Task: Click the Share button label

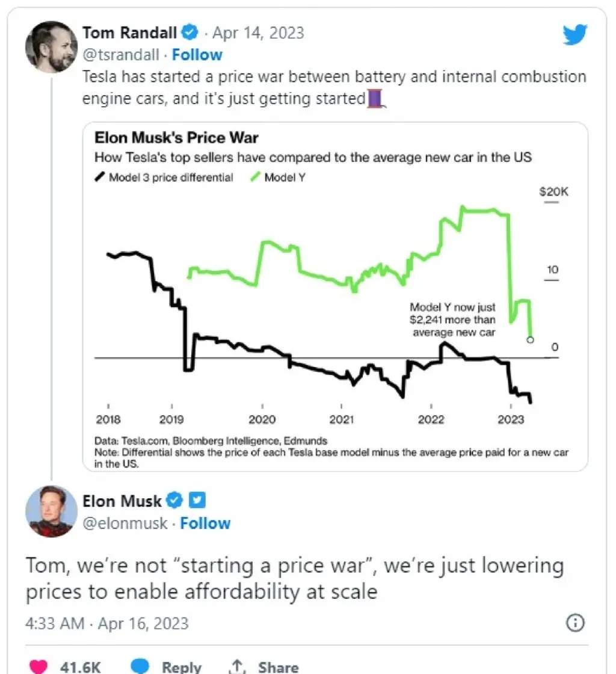Action: point(278,667)
